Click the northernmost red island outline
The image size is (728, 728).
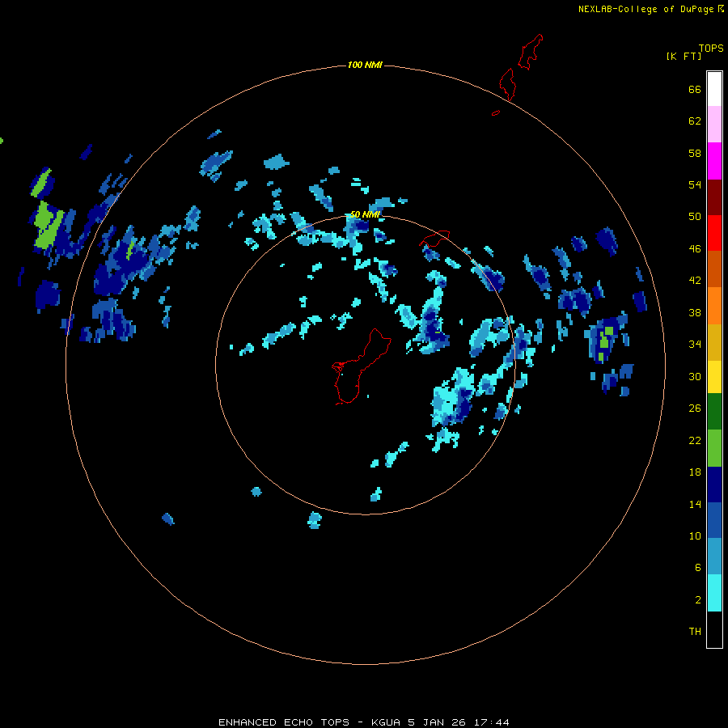(530, 52)
